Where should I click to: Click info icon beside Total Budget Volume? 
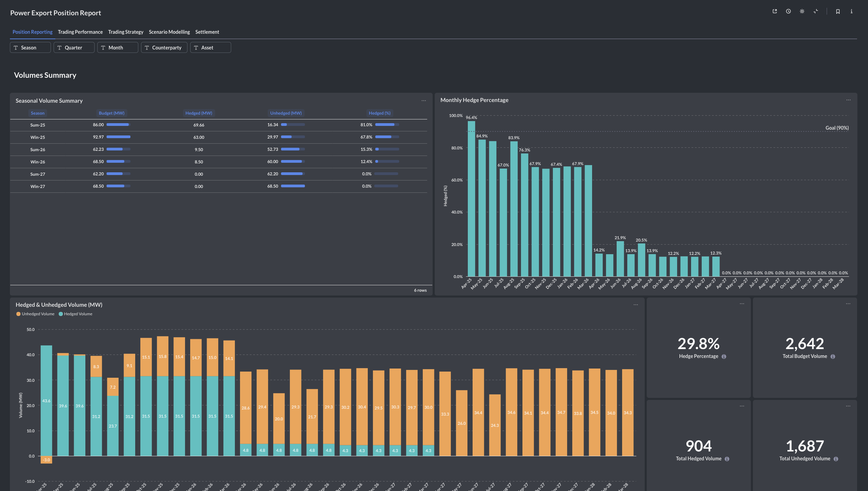[833, 357]
